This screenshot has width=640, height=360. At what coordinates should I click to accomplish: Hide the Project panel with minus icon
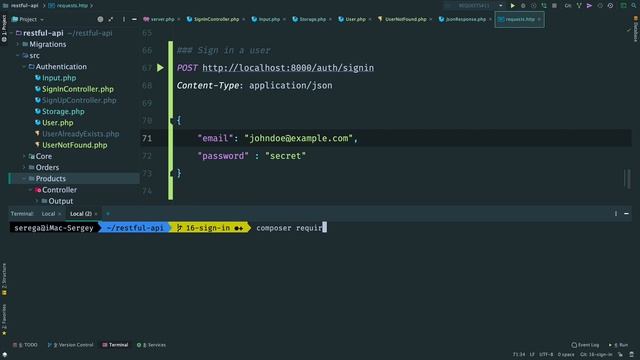[134, 19]
